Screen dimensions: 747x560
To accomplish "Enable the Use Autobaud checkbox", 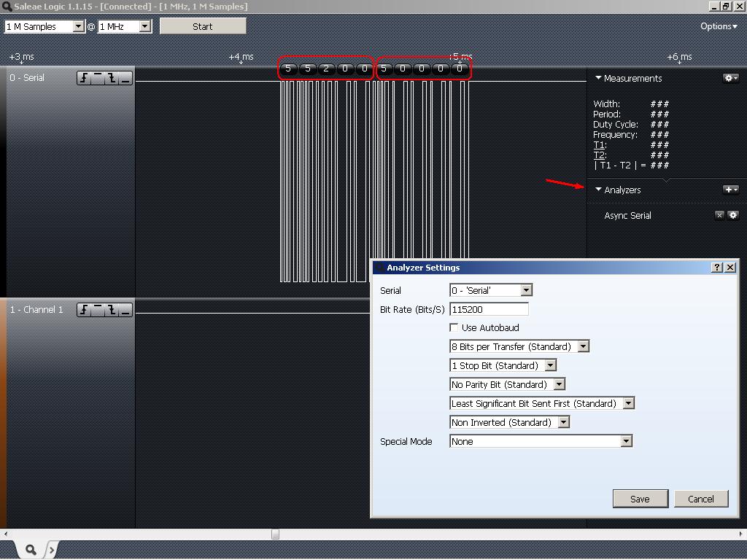I will click(454, 328).
